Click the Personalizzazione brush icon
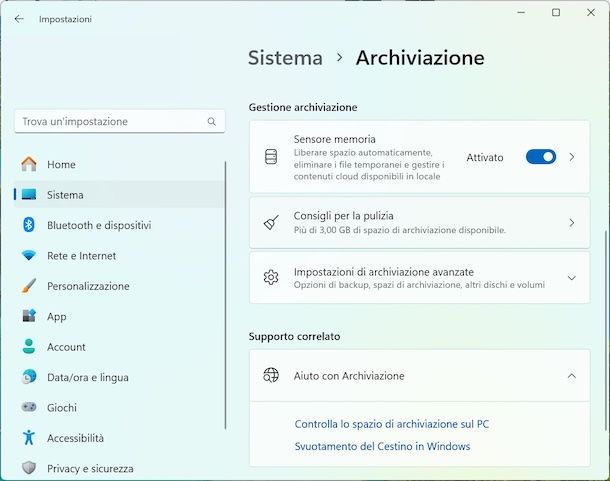Screen dimensions: 610x481 (x=29, y=286)
